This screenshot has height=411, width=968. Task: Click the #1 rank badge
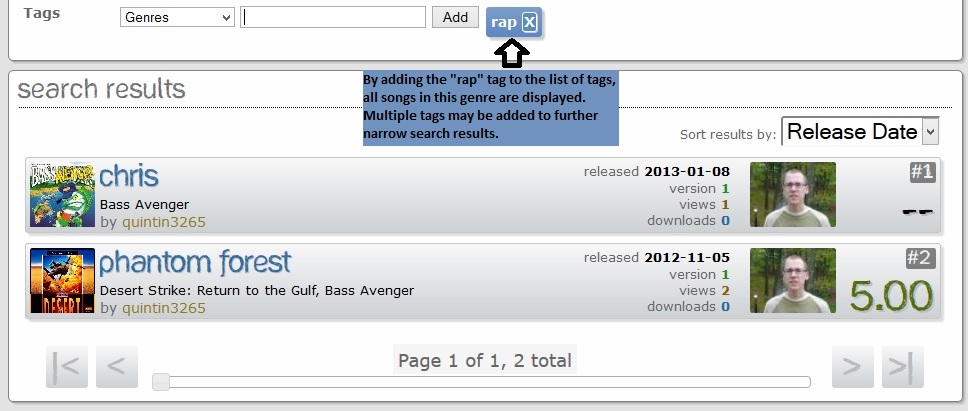tap(922, 172)
